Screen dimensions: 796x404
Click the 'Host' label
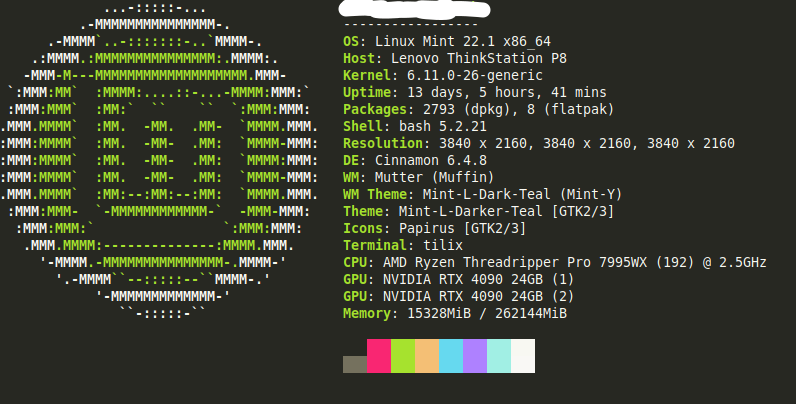tap(359, 58)
